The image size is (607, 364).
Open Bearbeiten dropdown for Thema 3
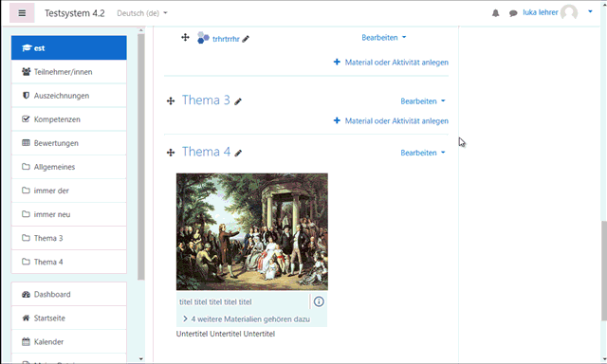pyautogui.click(x=423, y=101)
